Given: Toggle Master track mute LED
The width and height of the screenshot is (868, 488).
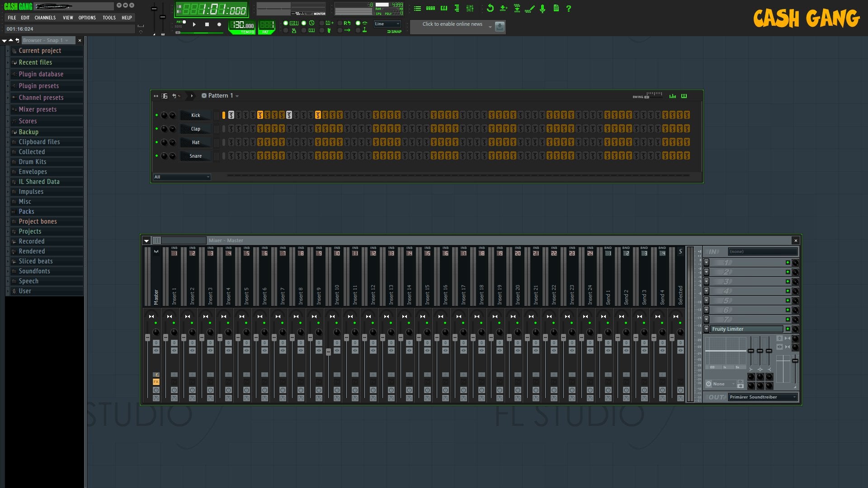Looking at the screenshot, I should click(x=156, y=323).
